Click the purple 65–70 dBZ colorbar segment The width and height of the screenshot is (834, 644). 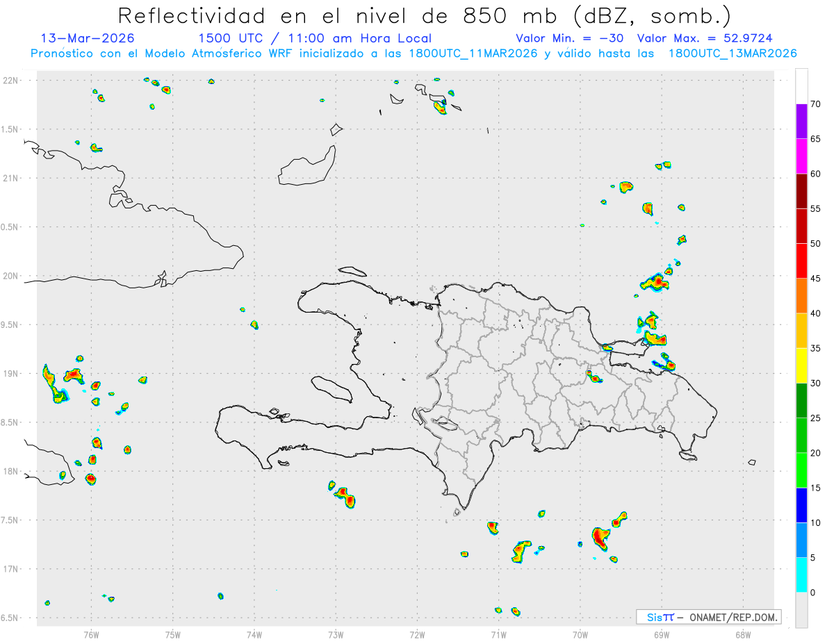[x=801, y=122]
